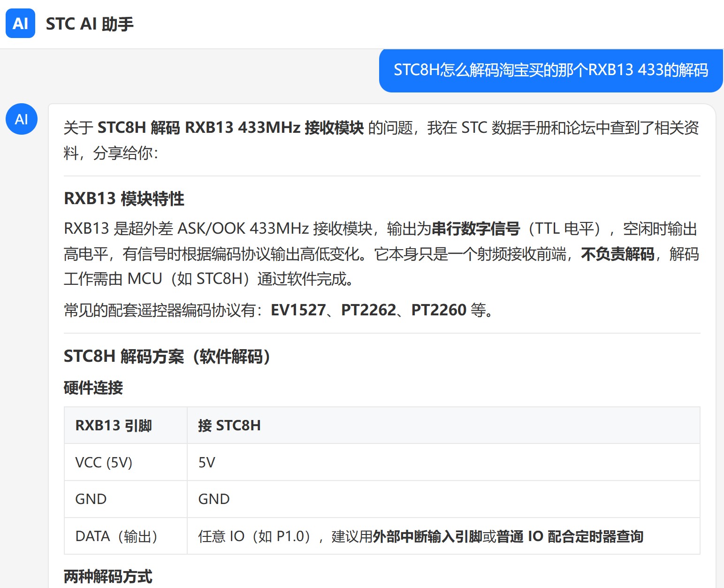Select the DATA（输出）table cell
Image resolution: width=724 pixels, height=588 pixels.
click(126, 536)
